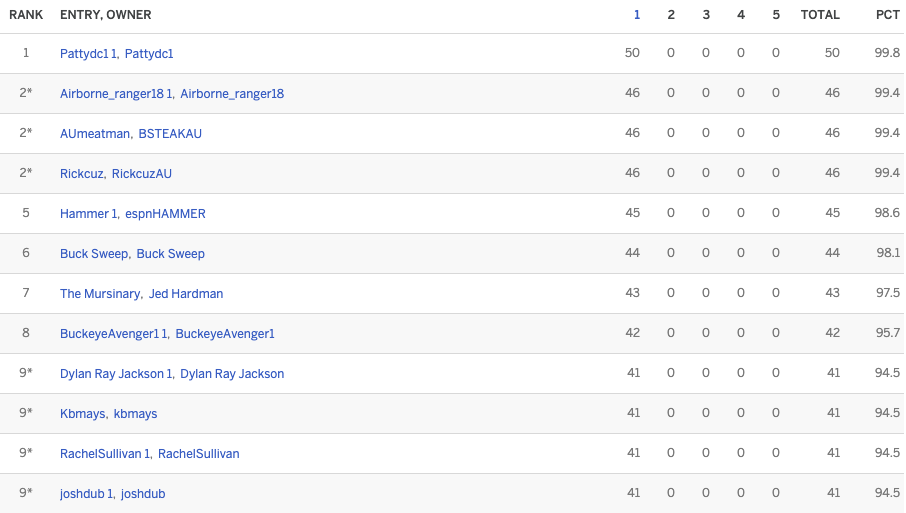906x513 pixels.
Task: Click the TOTAL column header
Action: (x=820, y=15)
